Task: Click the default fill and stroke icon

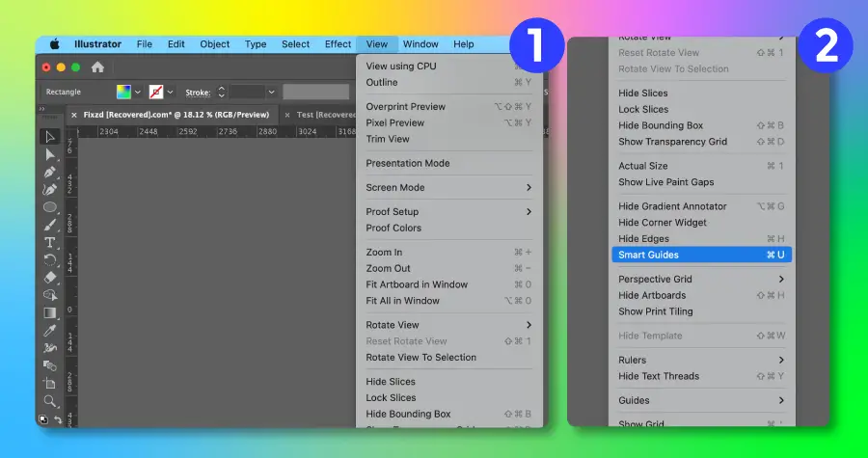Action: [43, 419]
